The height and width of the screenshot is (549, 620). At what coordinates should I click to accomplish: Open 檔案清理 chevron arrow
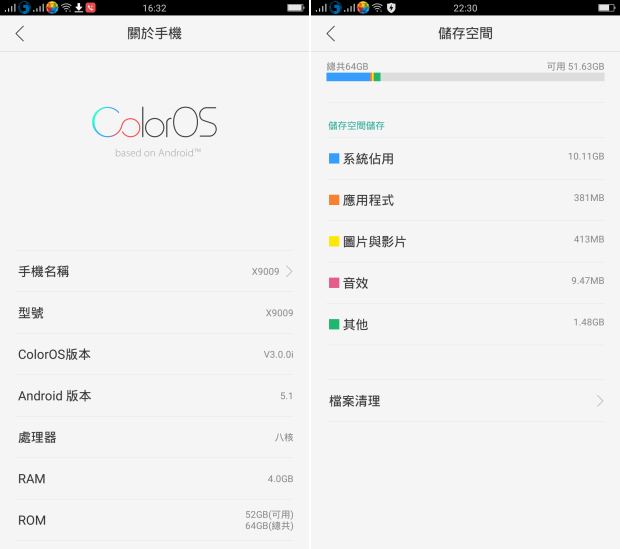[x=600, y=401]
